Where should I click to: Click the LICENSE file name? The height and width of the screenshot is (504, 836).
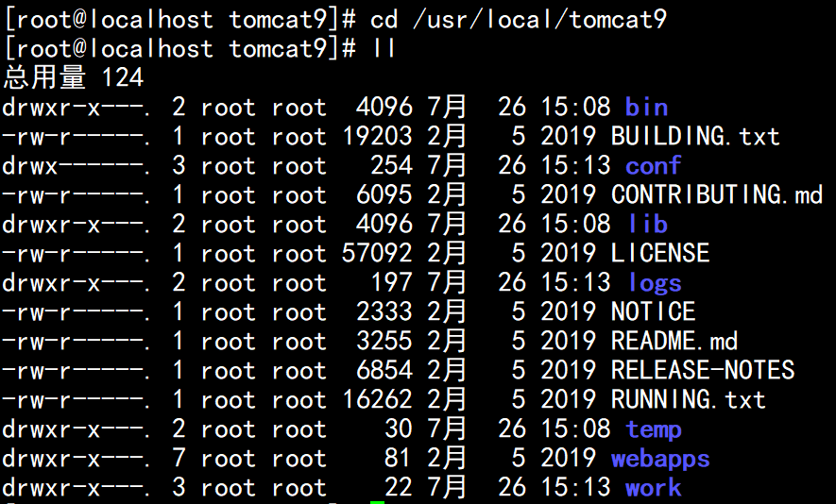click(660, 253)
